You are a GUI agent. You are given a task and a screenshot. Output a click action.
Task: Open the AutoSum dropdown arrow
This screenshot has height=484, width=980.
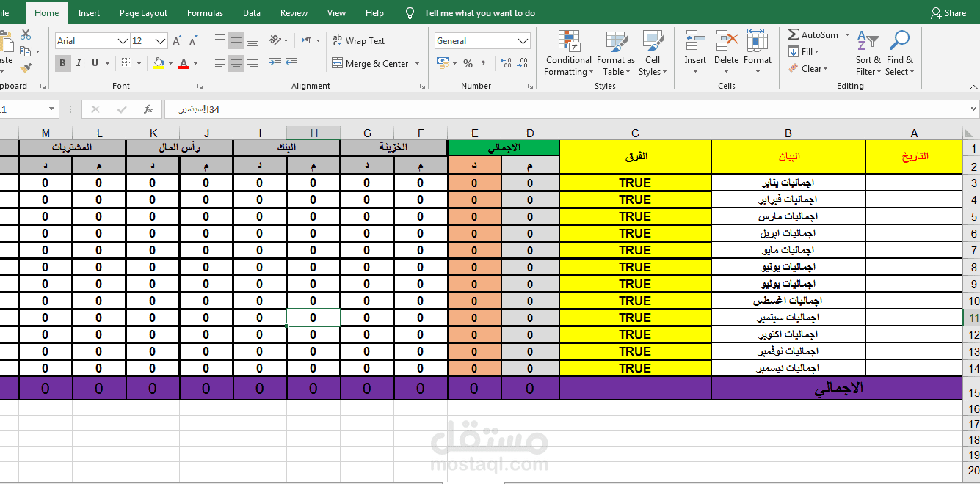[846, 34]
